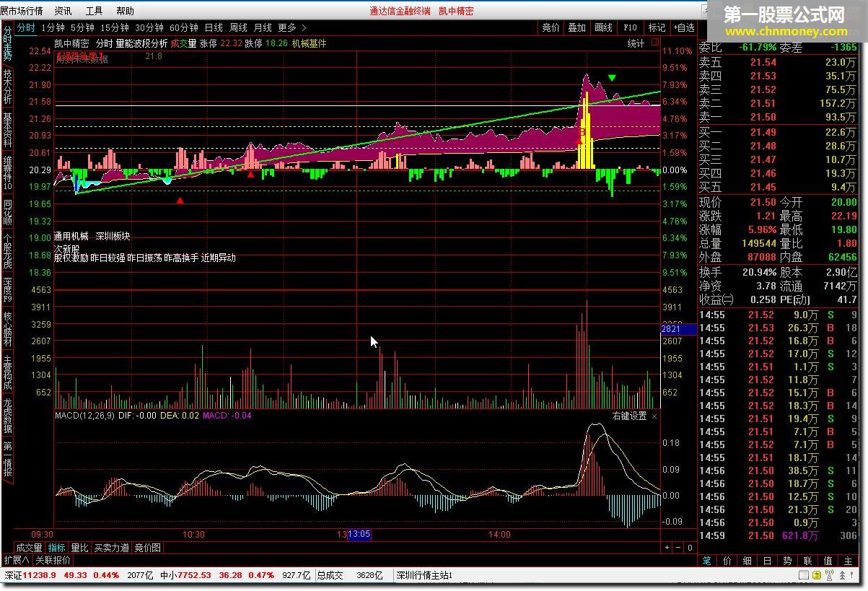Select the 量比 bottom tab
The width and height of the screenshot is (868, 591).
click(79, 548)
